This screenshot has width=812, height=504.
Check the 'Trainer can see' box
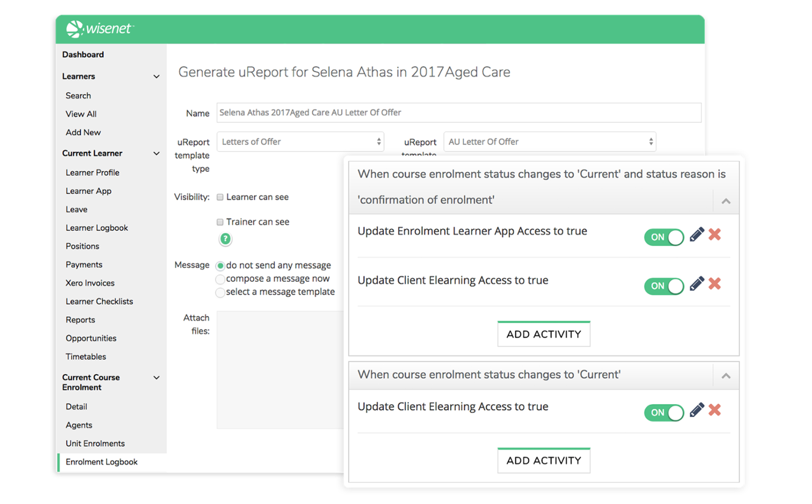220,222
